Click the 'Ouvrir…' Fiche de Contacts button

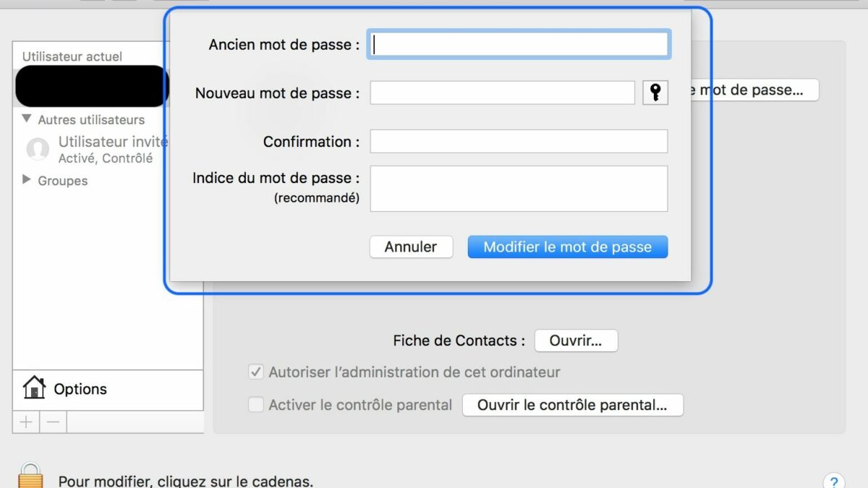coord(576,341)
